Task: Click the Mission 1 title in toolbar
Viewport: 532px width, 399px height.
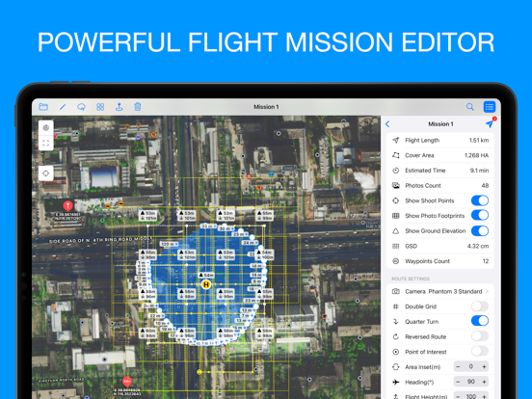Action: click(266, 107)
